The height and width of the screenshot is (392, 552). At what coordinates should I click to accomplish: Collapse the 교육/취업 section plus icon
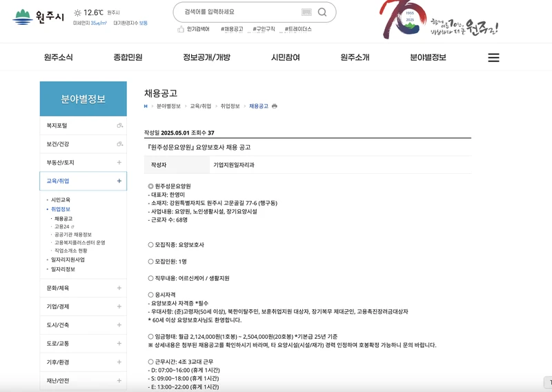pos(119,181)
